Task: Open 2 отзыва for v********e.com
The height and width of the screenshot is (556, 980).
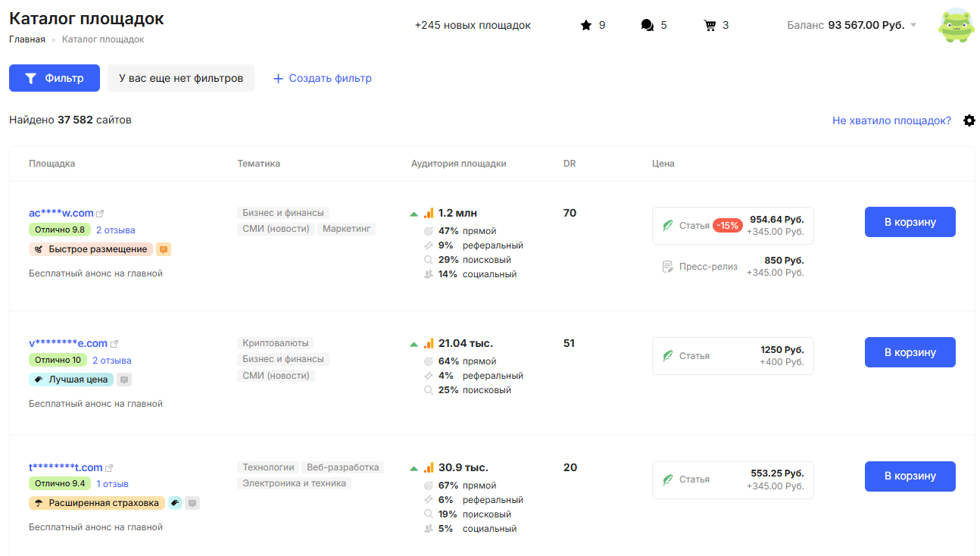Action: pos(112,361)
